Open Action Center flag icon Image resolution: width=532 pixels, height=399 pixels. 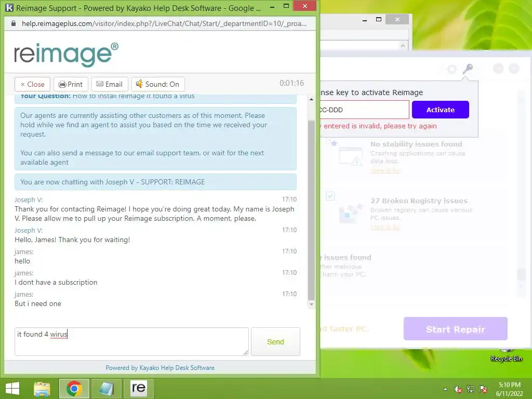pos(483,389)
